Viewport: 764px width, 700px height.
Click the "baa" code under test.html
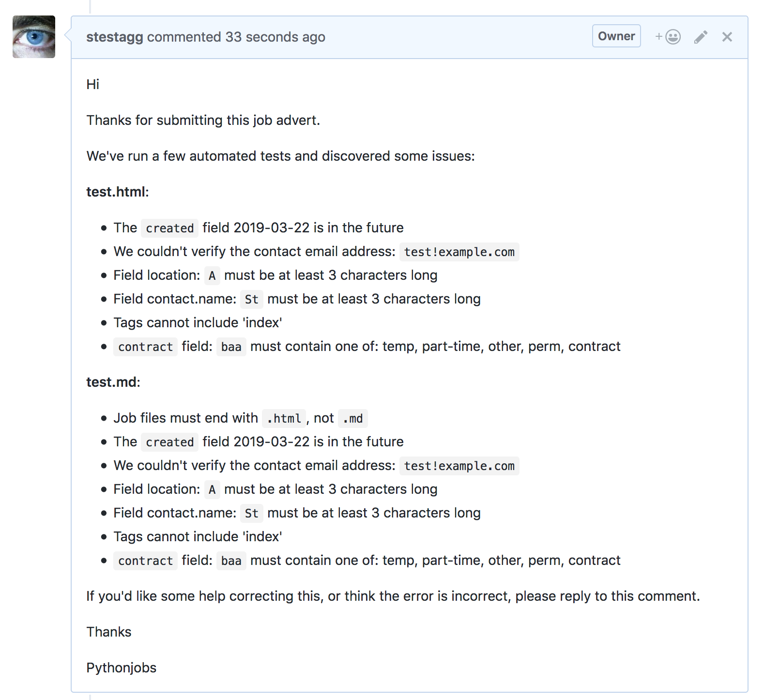pyautogui.click(x=231, y=347)
